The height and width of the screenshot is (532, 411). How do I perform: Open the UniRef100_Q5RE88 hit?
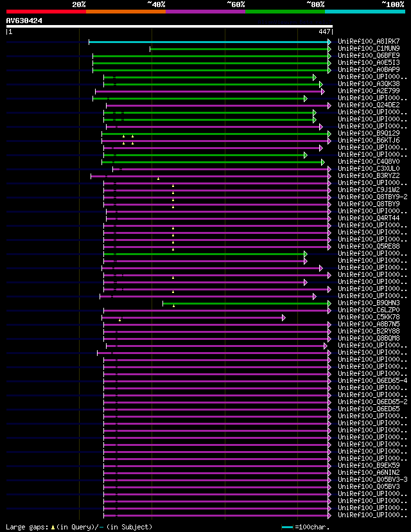(369, 246)
